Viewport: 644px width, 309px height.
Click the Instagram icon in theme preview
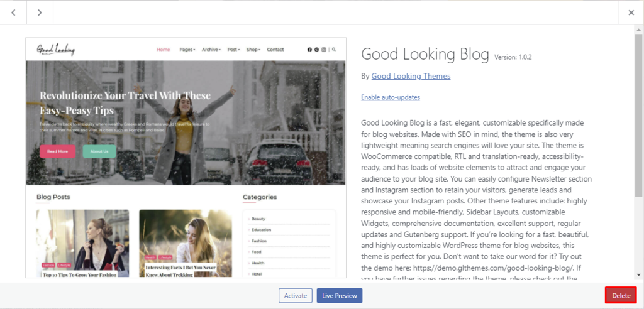click(324, 50)
